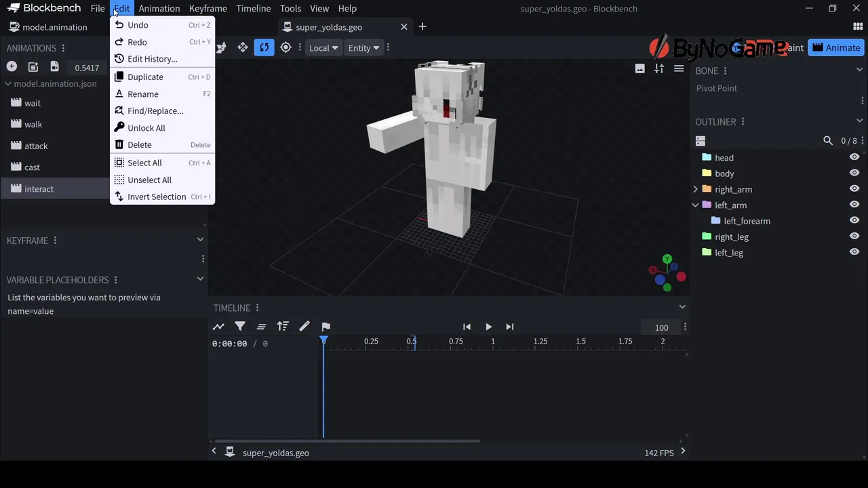
Task: Click the animation speed field showing 0.5417
Action: click(x=87, y=68)
